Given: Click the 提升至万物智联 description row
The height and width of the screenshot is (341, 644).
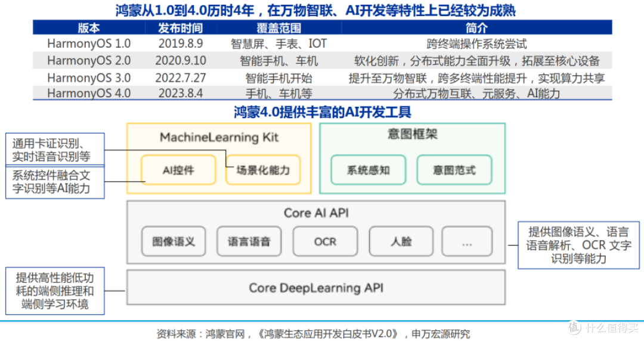Looking at the screenshot, I should pyautogui.click(x=476, y=78).
